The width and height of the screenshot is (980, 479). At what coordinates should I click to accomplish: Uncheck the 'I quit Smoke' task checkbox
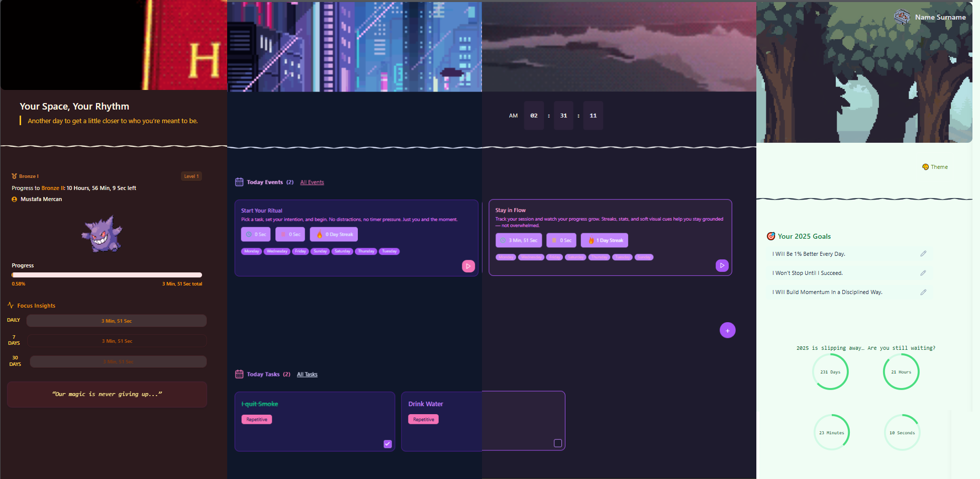pos(387,443)
